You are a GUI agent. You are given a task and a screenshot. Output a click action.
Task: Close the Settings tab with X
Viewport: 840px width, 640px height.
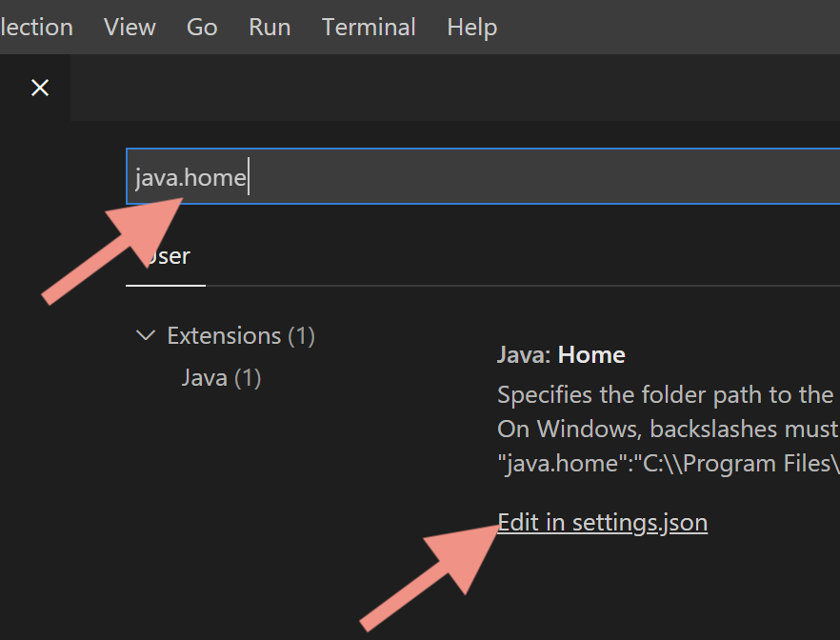40,88
